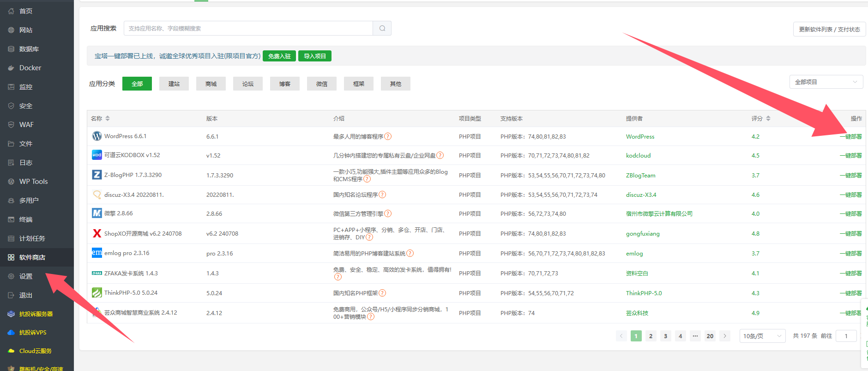The height and width of the screenshot is (371, 868).
Task: Click the database icon beside 数据库
Action: [11, 49]
